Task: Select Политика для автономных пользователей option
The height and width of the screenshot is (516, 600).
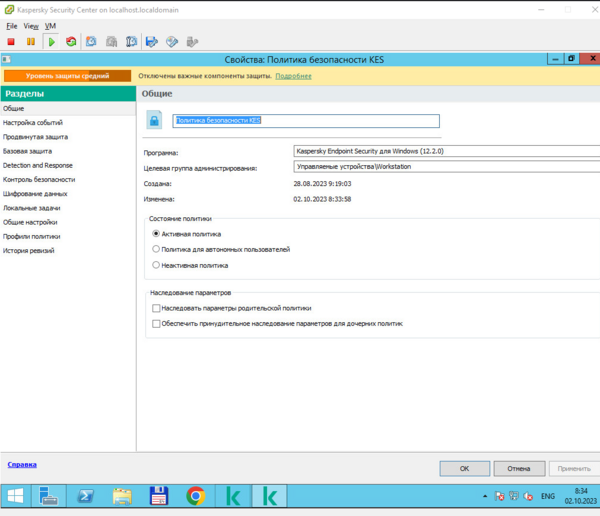Action: click(156, 249)
